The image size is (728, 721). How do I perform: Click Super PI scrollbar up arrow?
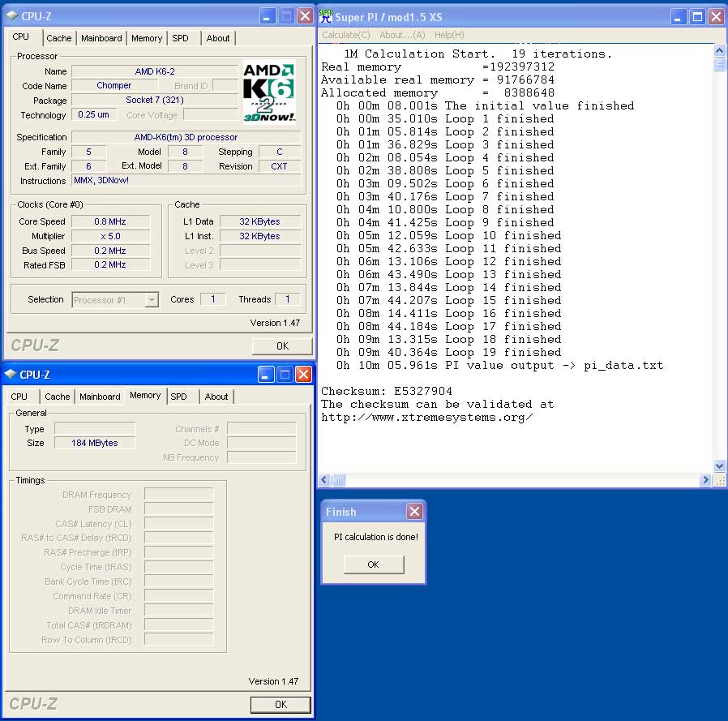(719, 50)
